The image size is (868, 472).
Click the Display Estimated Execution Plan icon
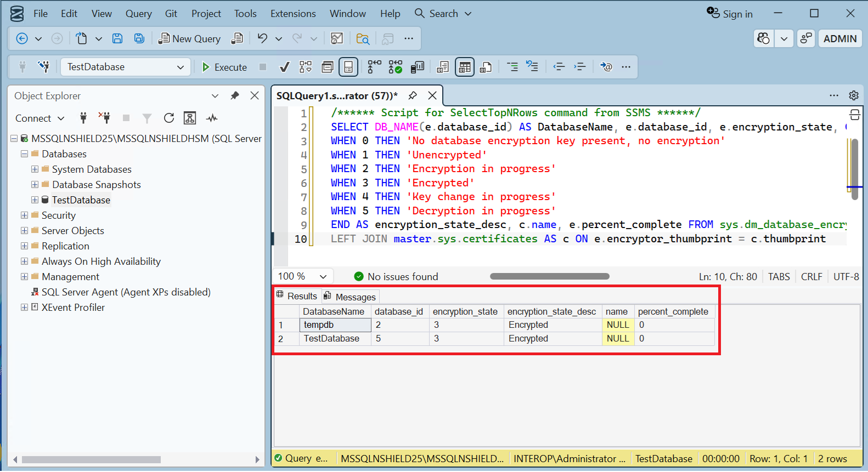(x=306, y=67)
